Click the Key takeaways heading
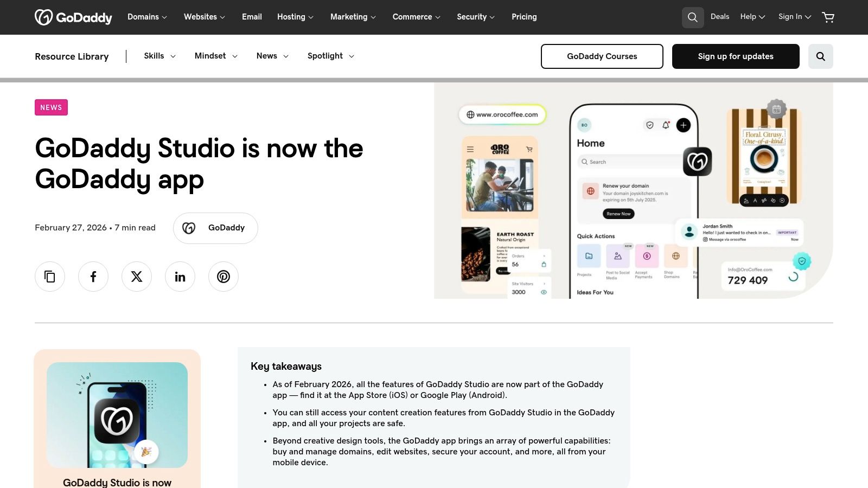The image size is (868, 488). [286, 367]
